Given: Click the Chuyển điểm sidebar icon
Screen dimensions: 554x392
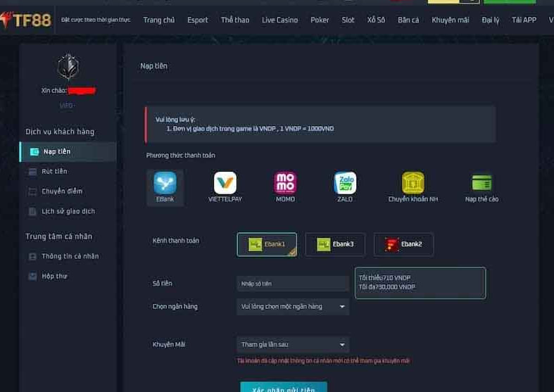Looking at the screenshot, I should coord(32,191).
